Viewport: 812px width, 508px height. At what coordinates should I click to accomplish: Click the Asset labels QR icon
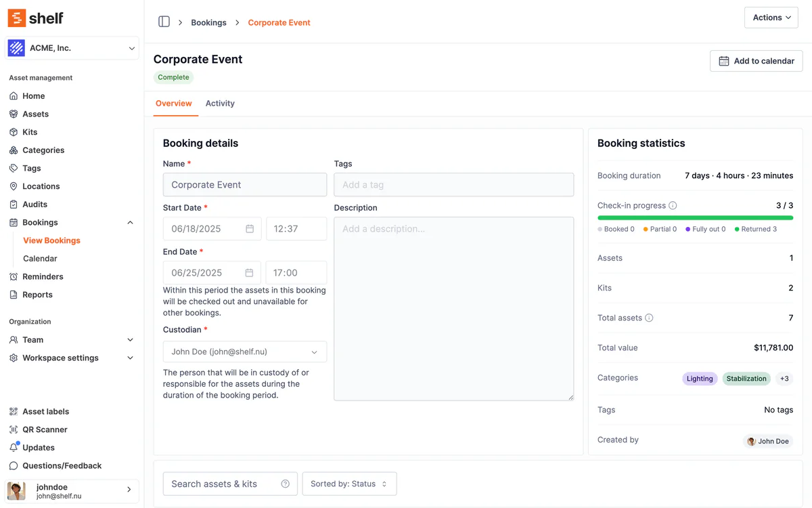pos(14,412)
